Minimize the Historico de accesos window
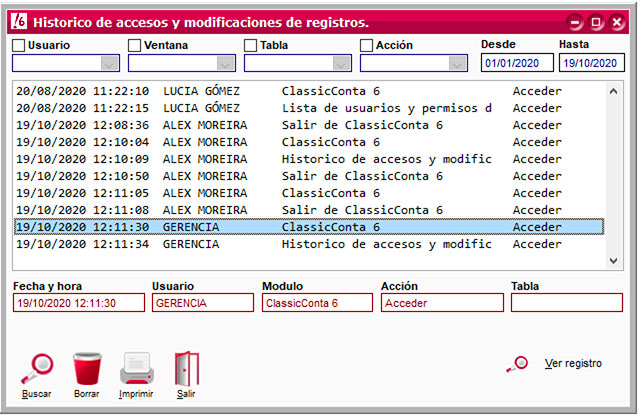 575,22
